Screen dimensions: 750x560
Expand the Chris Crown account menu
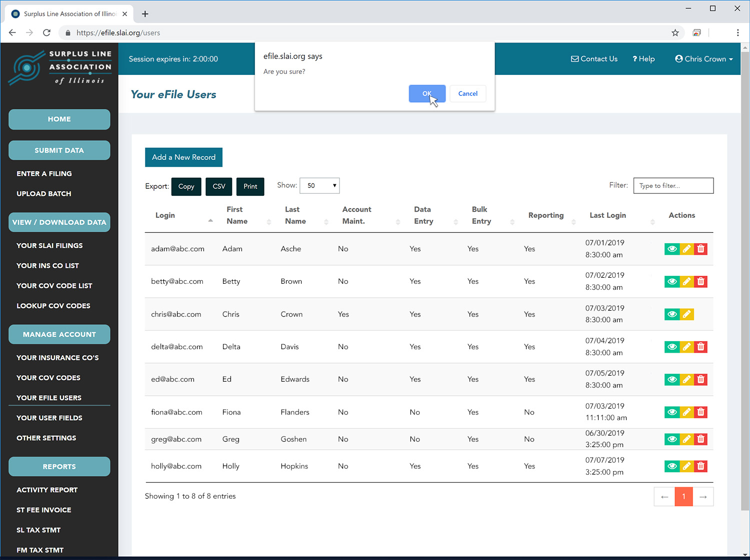[704, 59]
